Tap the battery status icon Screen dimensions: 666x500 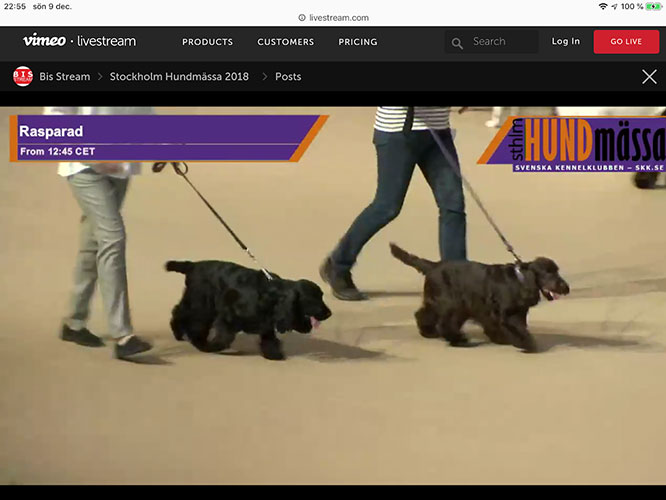(x=653, y=6)
